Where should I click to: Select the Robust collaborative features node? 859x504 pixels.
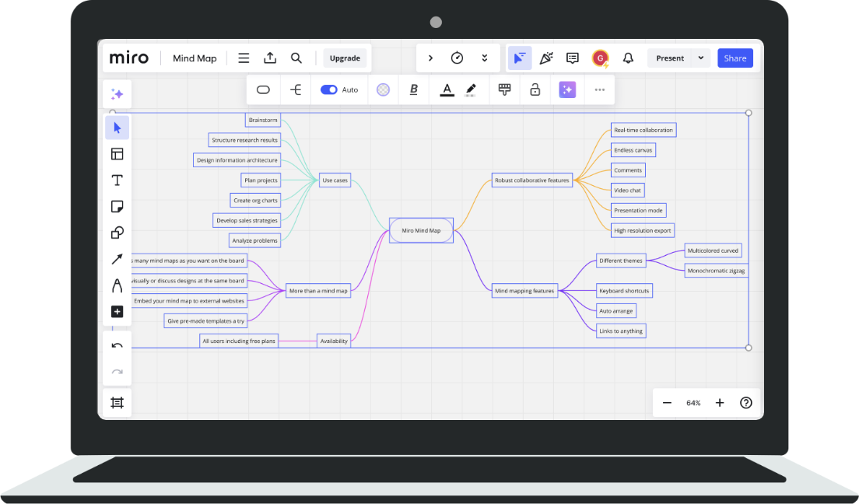click(532, 180)
